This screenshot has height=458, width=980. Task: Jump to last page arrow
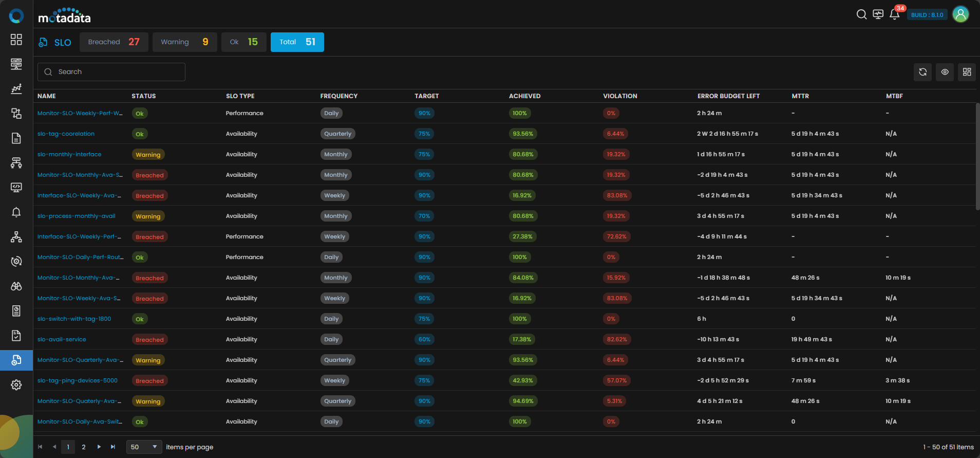(113, 447)
